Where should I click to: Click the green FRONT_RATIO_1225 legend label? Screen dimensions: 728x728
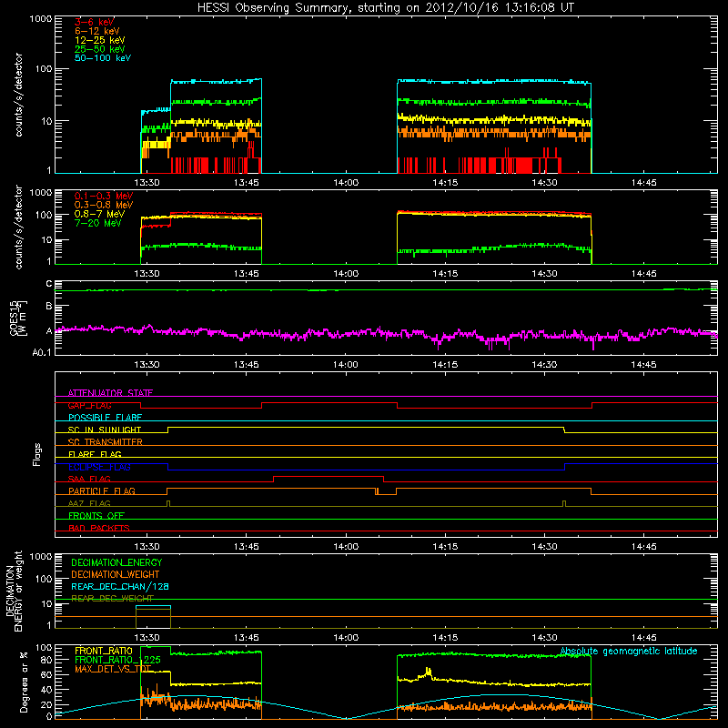pos(117,660)
